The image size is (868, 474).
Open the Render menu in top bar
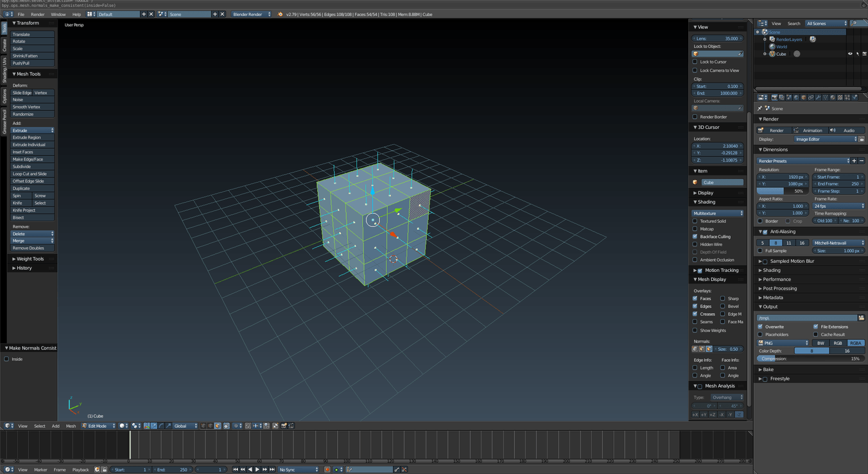pyautogui.click(x=38, y=14)
